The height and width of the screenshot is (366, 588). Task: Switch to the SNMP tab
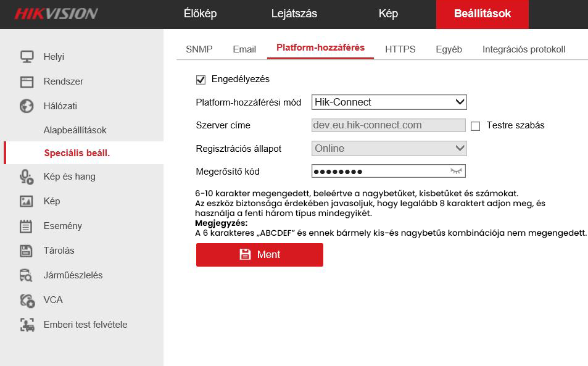(199, 49)
